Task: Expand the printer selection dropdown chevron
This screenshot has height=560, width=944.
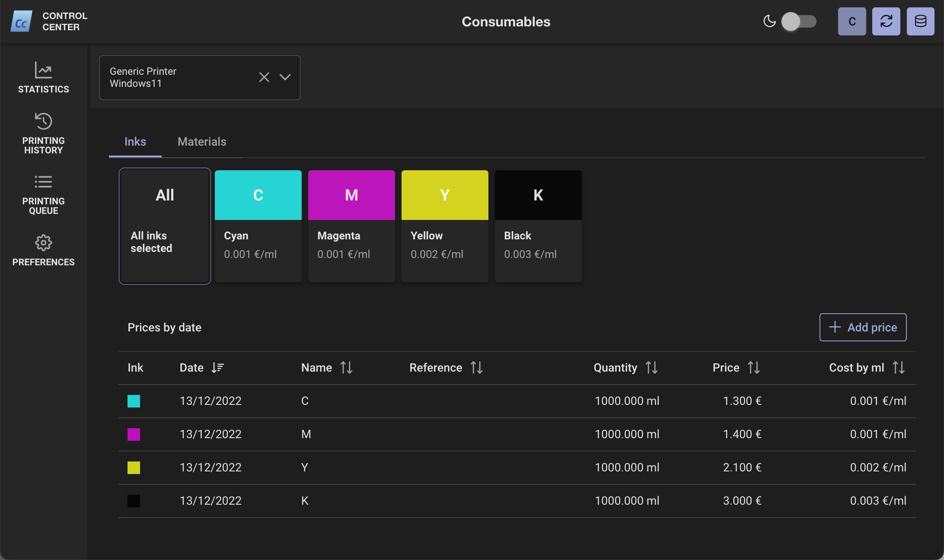Action: [285, 77]
